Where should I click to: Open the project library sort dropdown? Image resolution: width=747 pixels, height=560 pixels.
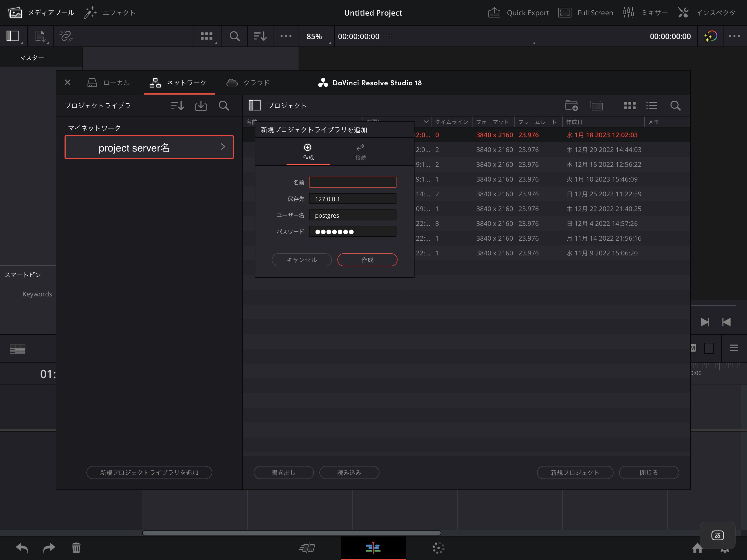(x=177, y=106)
